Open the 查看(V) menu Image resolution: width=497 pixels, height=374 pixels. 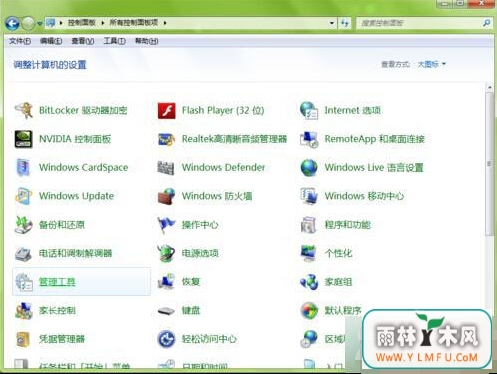(83, 41)
